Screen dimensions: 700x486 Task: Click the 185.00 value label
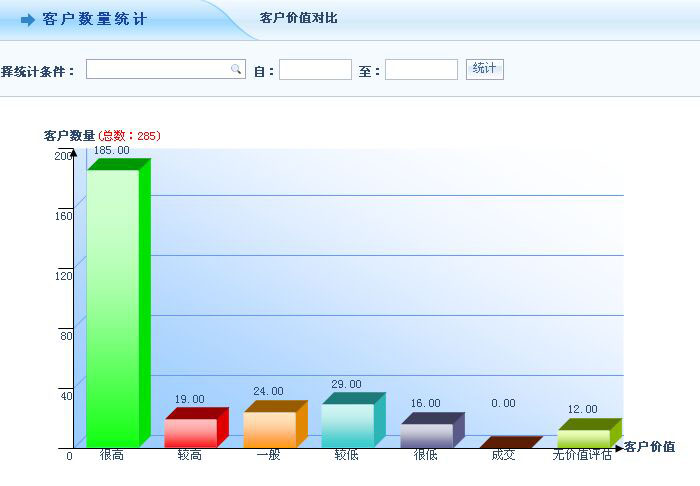point(111,151)
